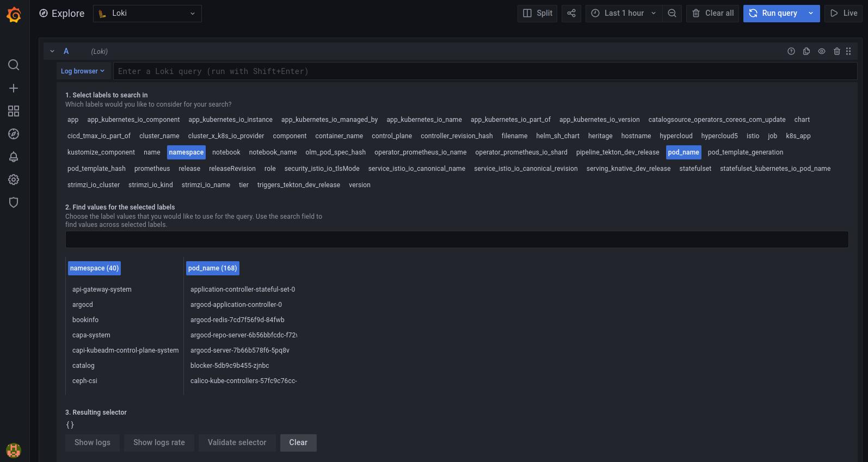Click the Show logs rate button

[x=159, y=442]
